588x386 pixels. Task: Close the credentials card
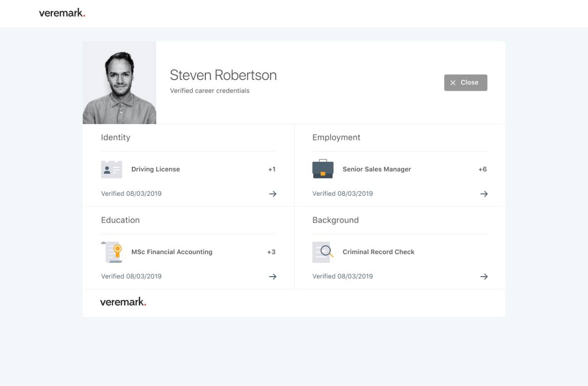pyautogui.click(x=465, y=82)
